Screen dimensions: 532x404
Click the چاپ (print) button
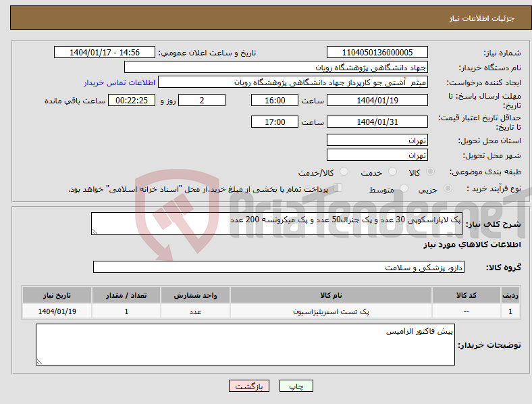point(296,386)
